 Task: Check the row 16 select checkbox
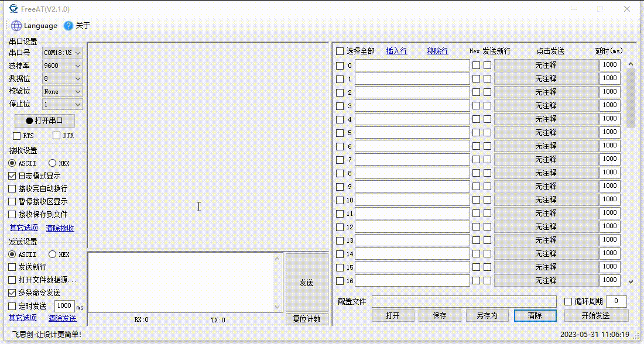[x=340, y=281]
